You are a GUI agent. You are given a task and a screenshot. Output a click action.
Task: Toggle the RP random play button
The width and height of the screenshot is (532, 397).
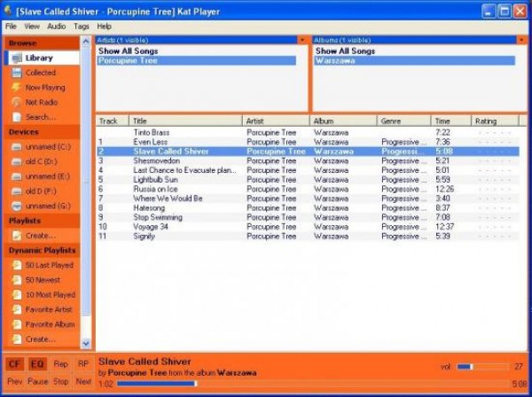(83, 364)
